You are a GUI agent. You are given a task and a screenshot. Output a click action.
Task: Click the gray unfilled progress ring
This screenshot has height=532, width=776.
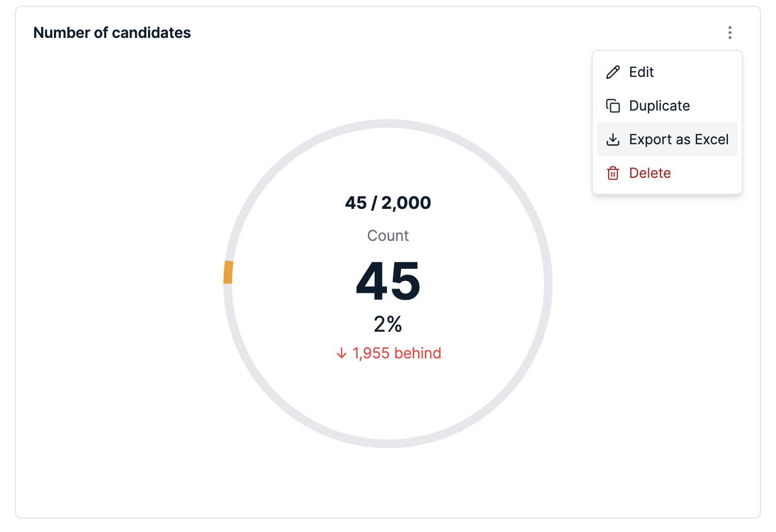click(x=548, y=284)
